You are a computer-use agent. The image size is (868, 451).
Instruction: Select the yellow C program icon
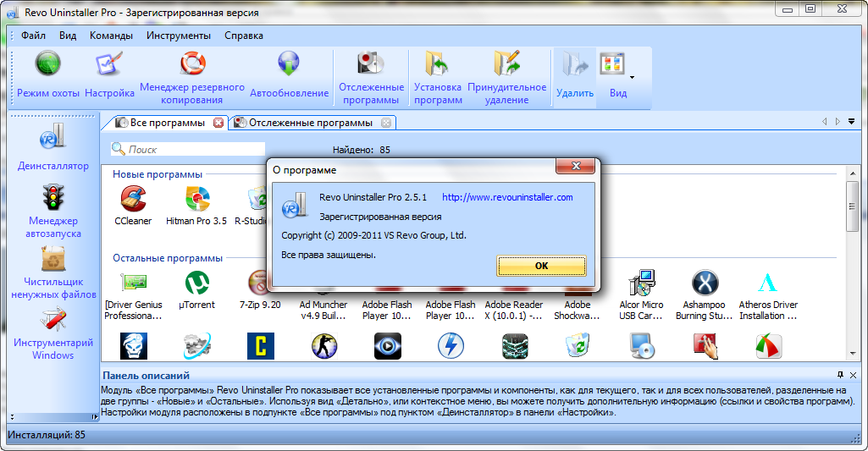261,346
